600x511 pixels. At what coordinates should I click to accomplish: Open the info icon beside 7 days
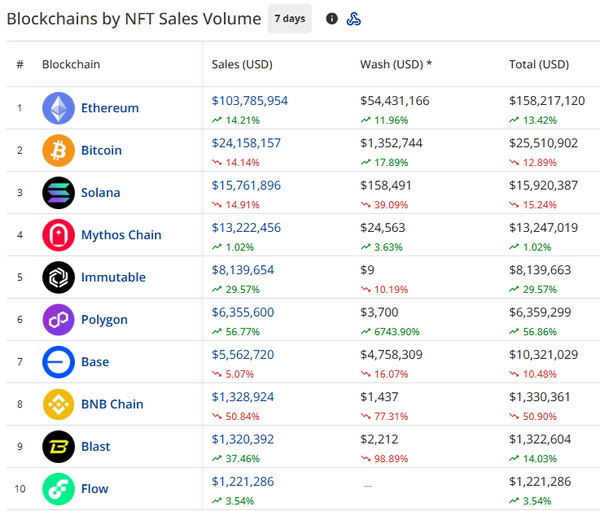(x=332, y=19)
